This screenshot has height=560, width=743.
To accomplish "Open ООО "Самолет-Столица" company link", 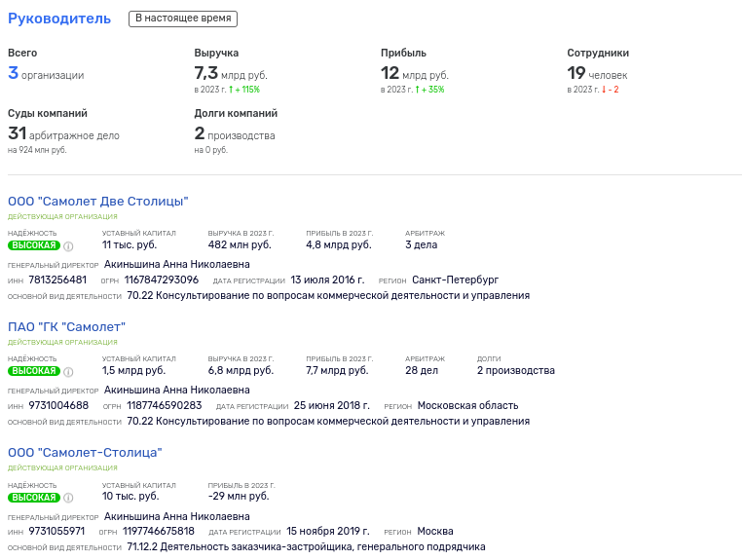I will (85, 453).
